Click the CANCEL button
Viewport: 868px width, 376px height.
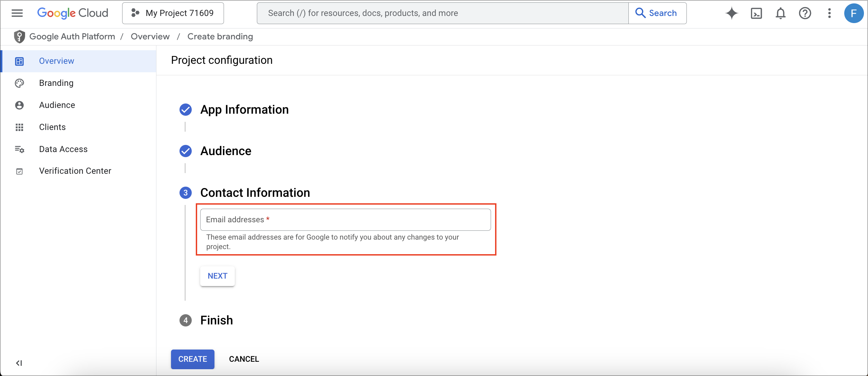coord(244,359)
